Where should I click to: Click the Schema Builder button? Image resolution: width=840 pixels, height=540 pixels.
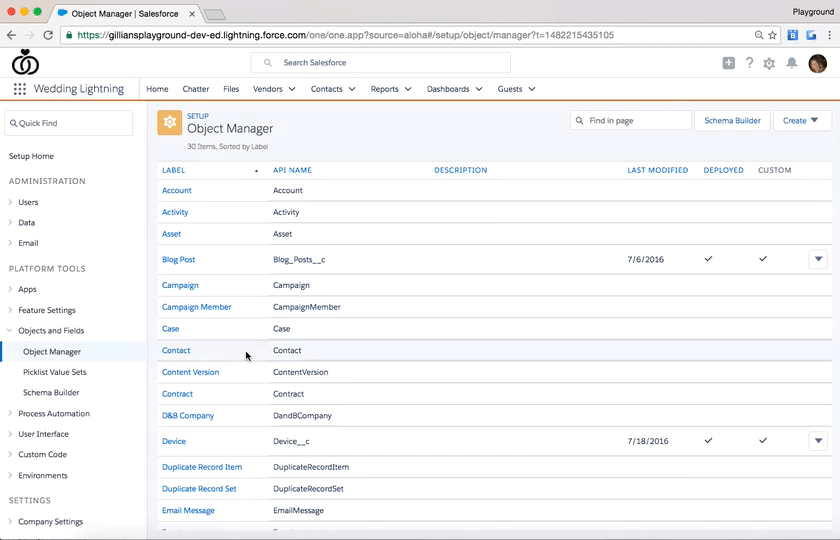pyautogui.click(x=732, y=121)
